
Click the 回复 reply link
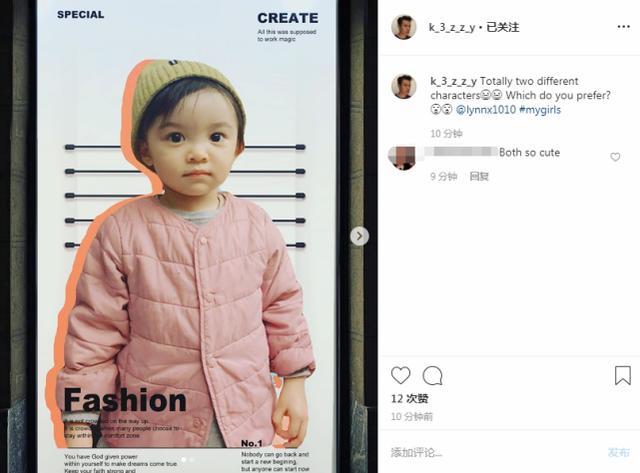tap(479, 176)
